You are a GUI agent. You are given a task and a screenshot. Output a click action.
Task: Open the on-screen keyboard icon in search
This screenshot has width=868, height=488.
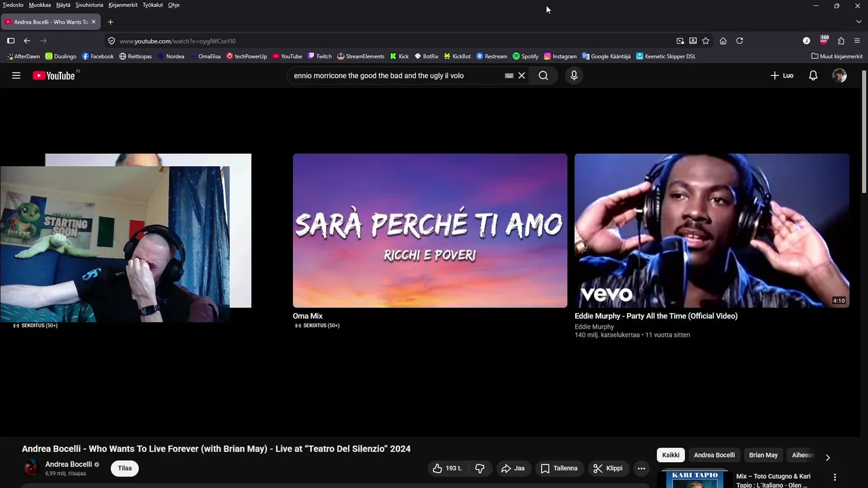pos(509,76)
